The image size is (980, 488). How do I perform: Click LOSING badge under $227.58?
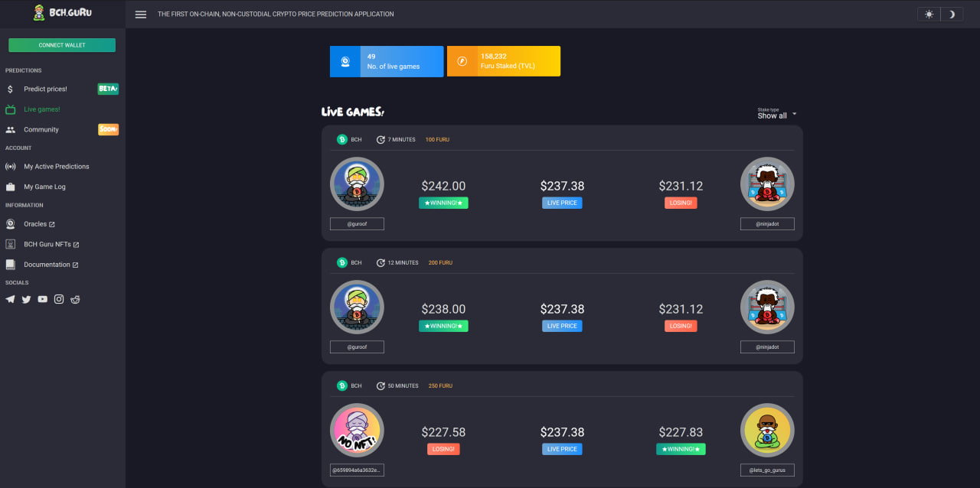coord(443,449)
